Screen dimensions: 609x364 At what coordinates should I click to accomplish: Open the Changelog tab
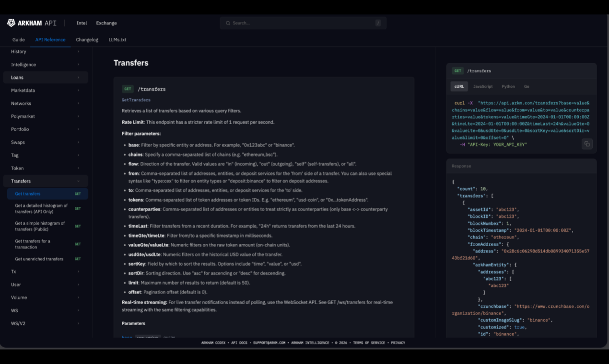[x=87, y=40]
